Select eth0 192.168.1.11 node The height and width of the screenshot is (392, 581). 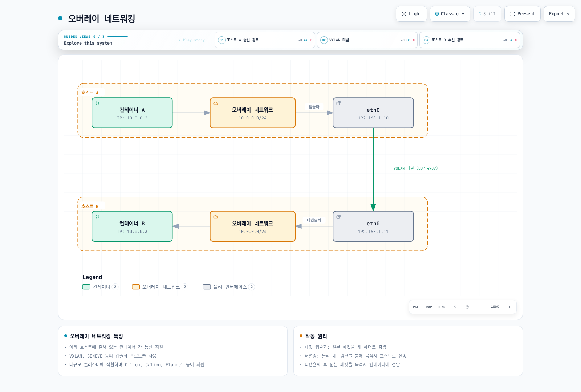coord(373,226)
